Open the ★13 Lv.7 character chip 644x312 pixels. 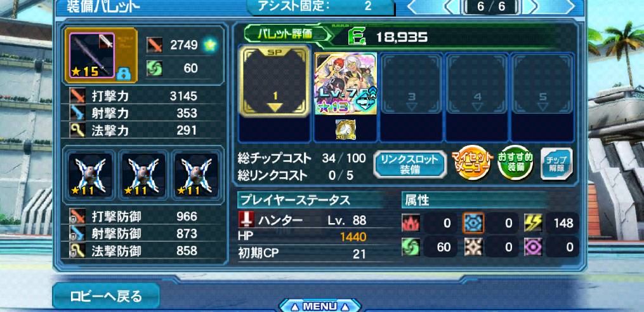(345, 84)
